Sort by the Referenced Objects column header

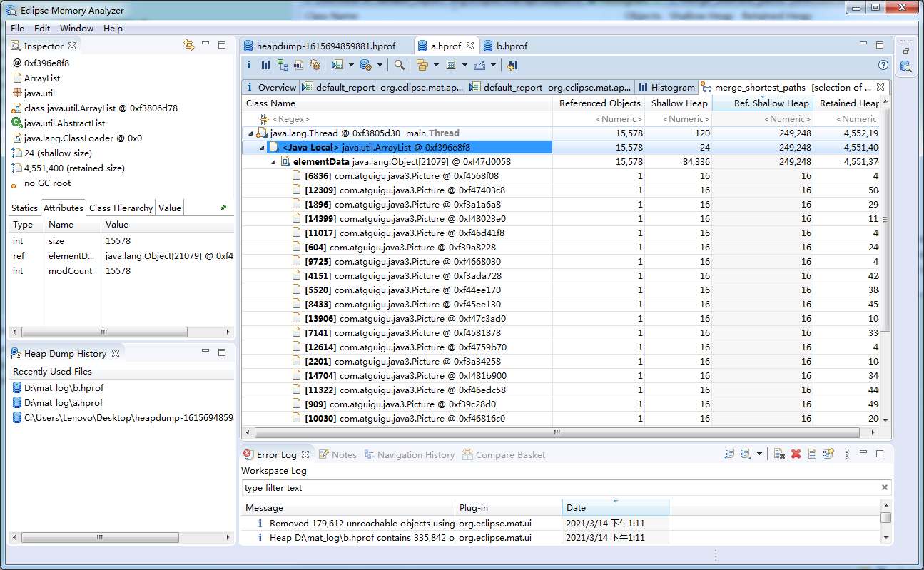pos(599,103)
